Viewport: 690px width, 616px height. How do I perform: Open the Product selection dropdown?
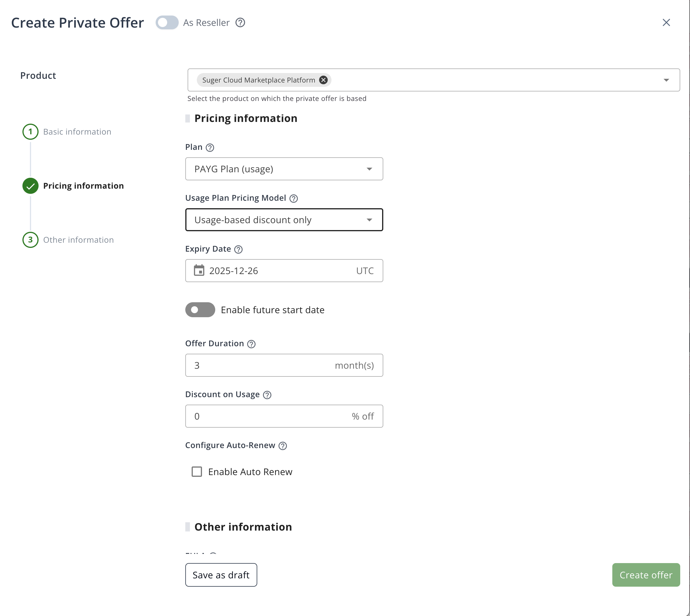point(666,80)
